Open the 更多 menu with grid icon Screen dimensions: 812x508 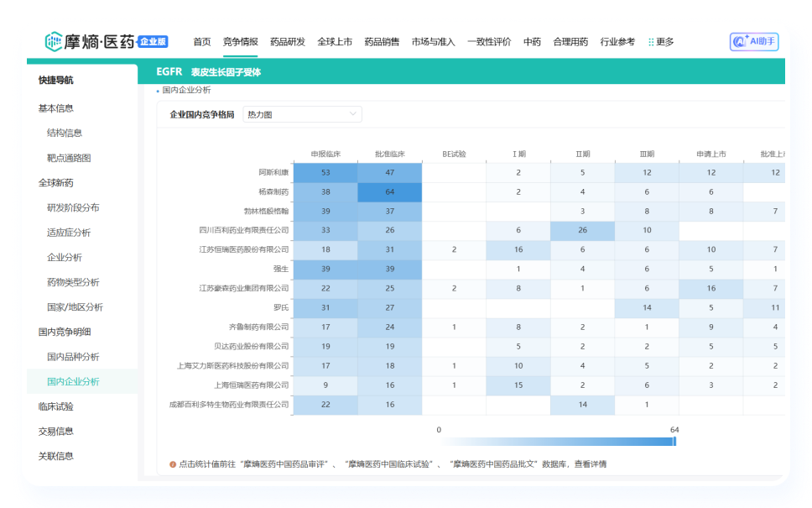pos(661,42)
